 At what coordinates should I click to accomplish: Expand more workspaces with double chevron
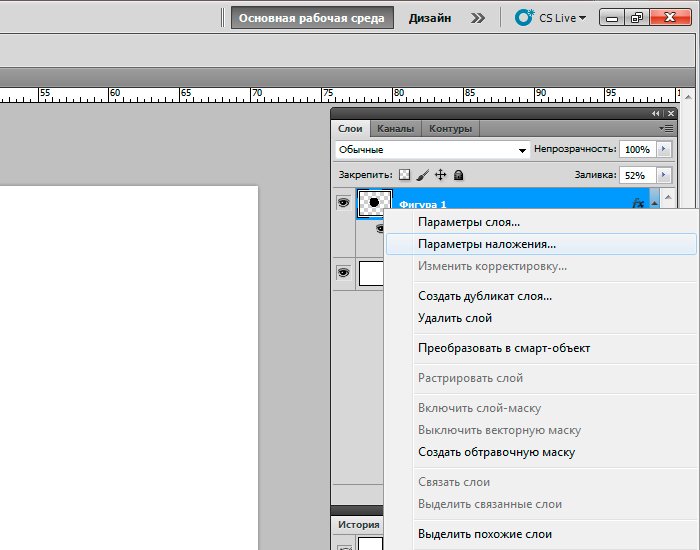coord(478,18)
